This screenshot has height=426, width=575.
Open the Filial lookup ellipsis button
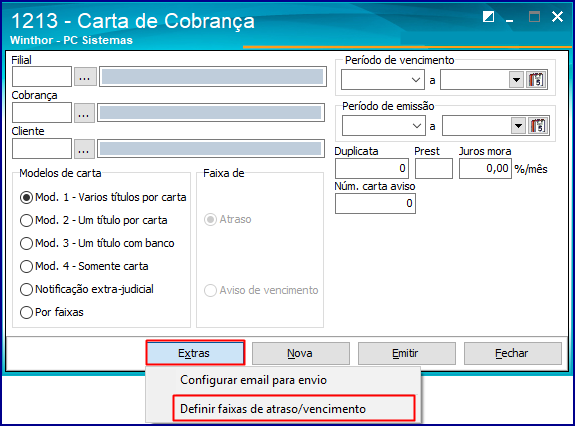point(85,76)
